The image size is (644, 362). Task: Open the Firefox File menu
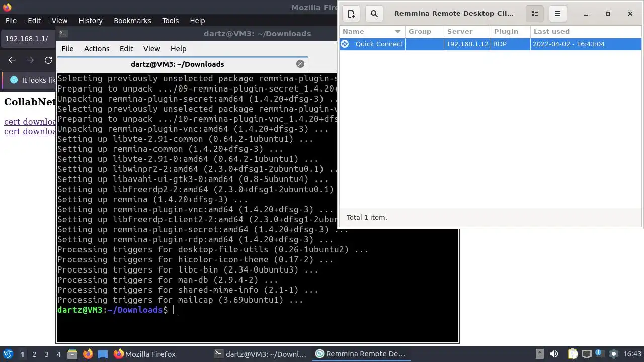click(x=11, y=21)
